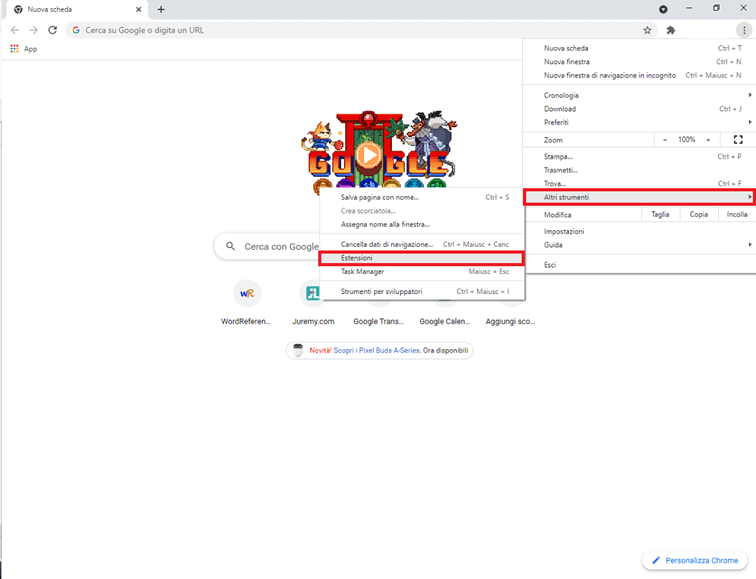Click the search magnifier icon
Screen dimensions: 756x579
(230, 246)
